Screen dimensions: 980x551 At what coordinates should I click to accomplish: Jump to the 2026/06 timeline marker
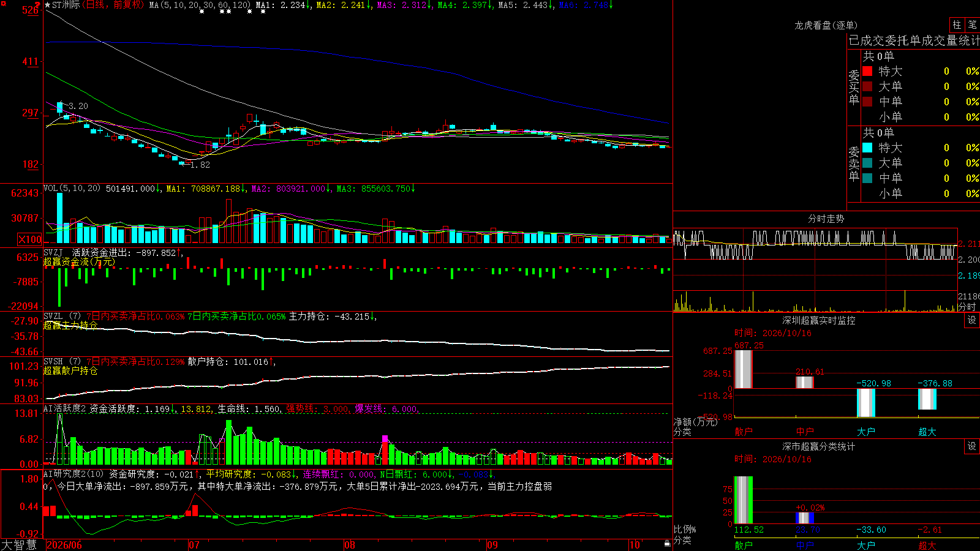(x=64, y=545)
